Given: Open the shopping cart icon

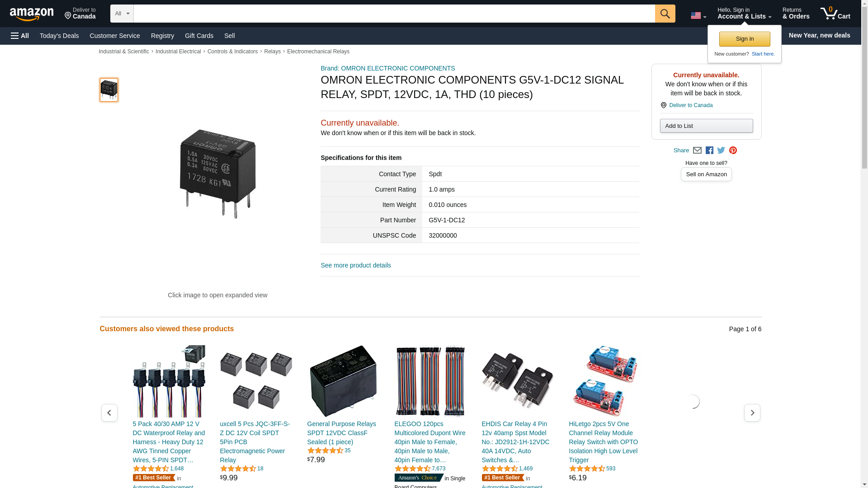Looking at the screenshot, I should pyautogui.click(x=835, y=14).
